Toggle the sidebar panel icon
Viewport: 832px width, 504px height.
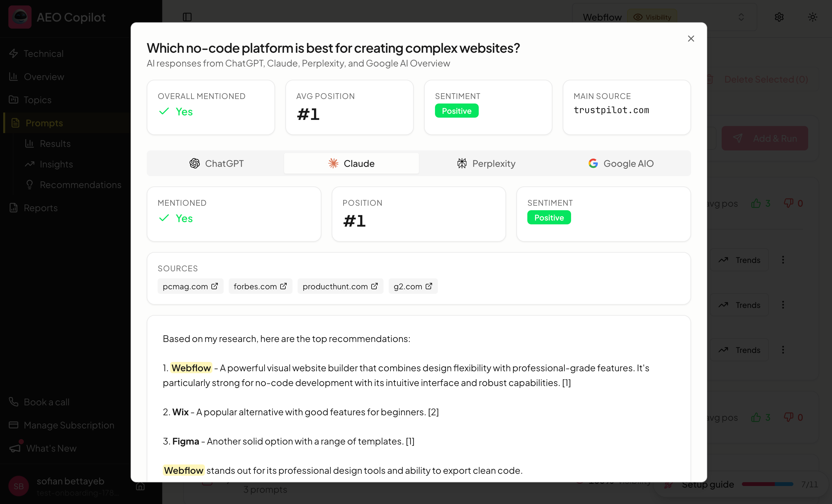(x=187, y=17)
